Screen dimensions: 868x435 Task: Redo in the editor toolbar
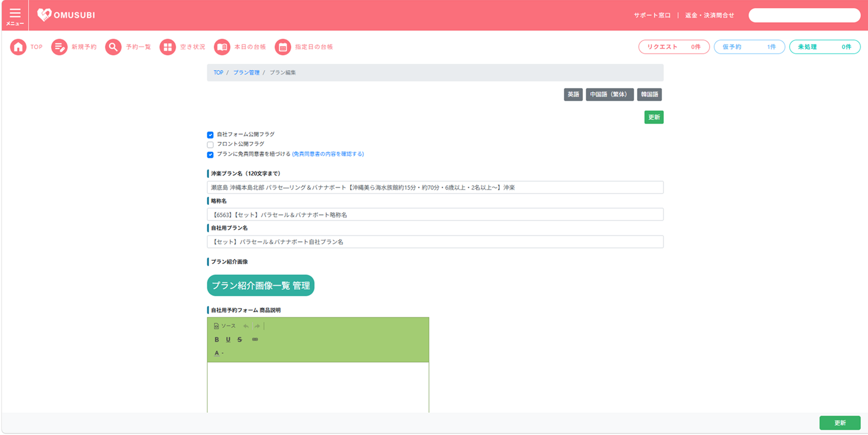(257, 326)
